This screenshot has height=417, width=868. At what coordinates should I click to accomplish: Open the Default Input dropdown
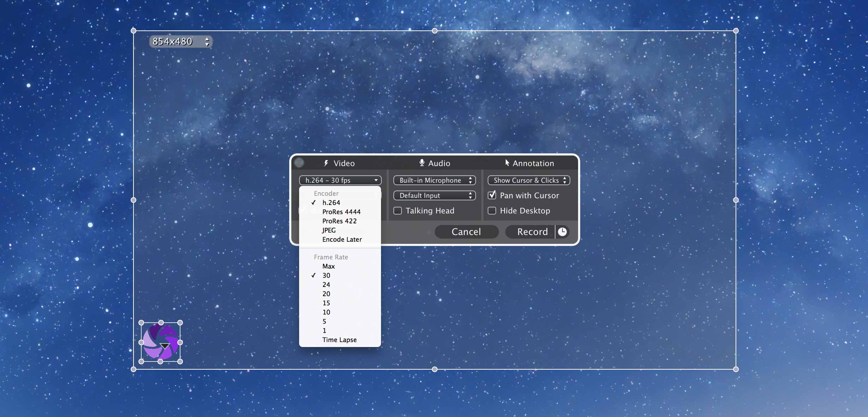click(434, 195)
